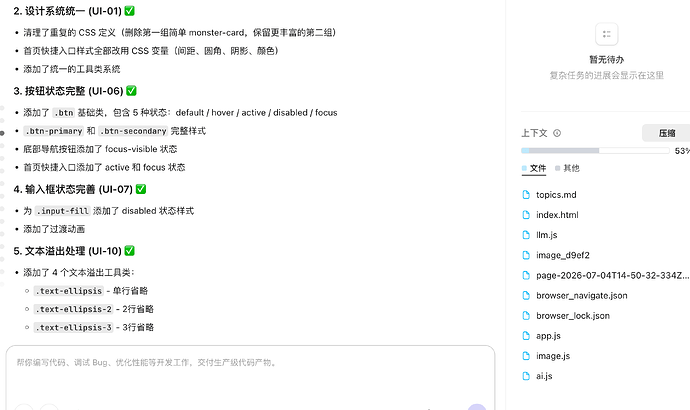
Task: Open the page-2026-07-04T14-50-32 file entry
Action: click(612, 275)
